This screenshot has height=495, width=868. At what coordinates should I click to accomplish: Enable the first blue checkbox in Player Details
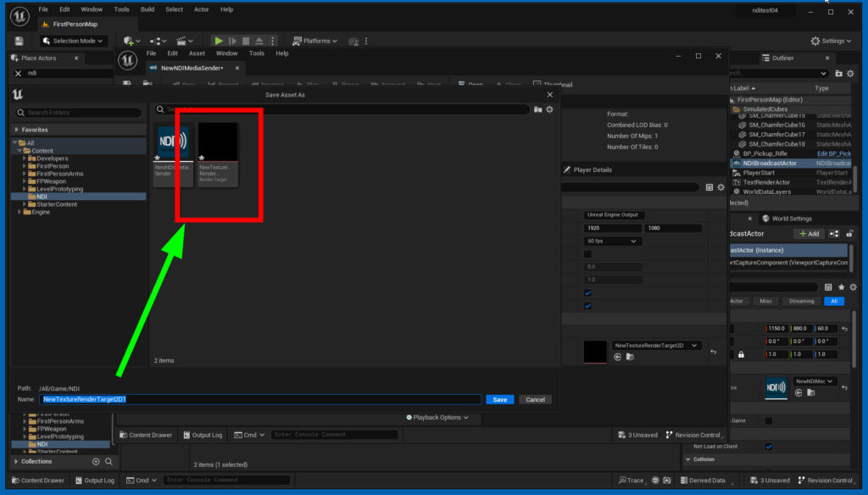pos(587,292)
